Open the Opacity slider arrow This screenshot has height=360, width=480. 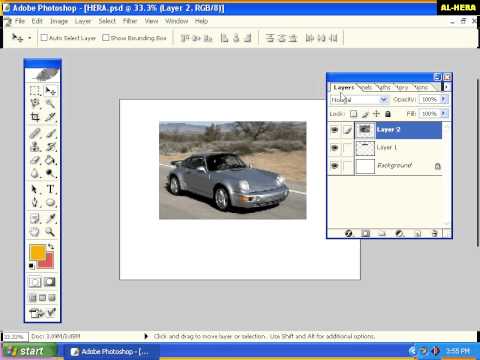443,99
